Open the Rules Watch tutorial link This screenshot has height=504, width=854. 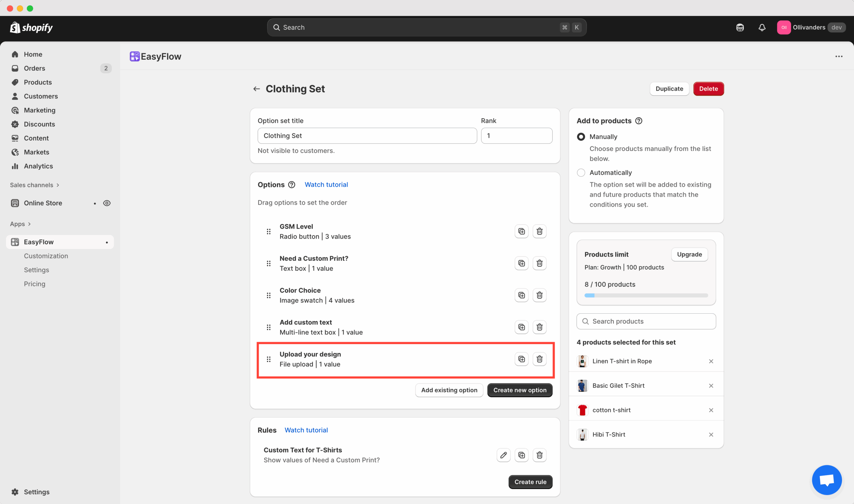tap(306, 430)
